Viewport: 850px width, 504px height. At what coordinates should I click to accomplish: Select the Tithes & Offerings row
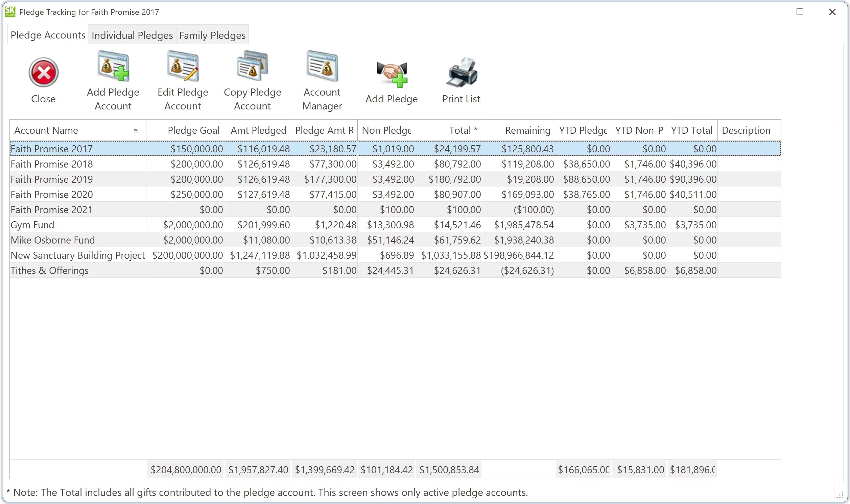pyautogui.click(x=50, y=270)
